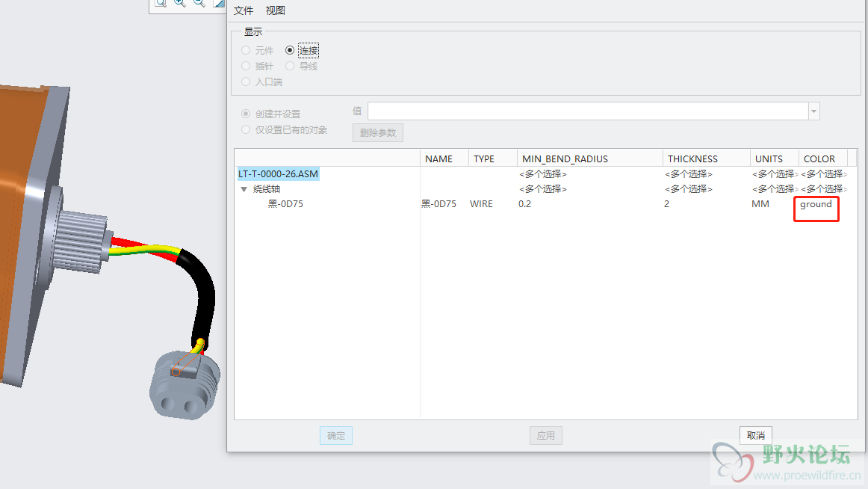
Task: Click the ground color cell
Action: (x=816, y=204)
